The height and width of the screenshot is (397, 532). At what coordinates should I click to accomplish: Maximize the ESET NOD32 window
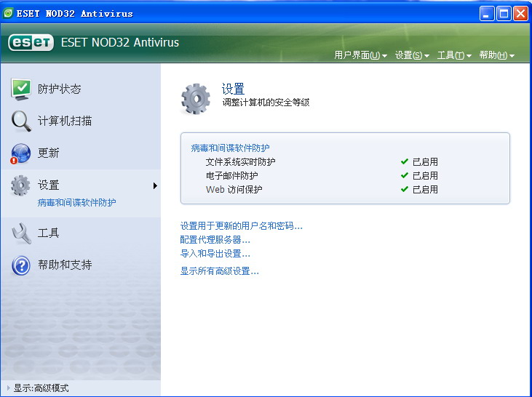tap(504, 14)
